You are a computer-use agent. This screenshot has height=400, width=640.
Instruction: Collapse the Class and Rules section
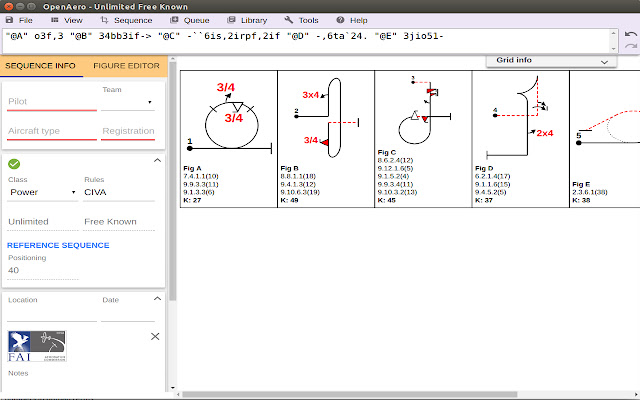156,160
